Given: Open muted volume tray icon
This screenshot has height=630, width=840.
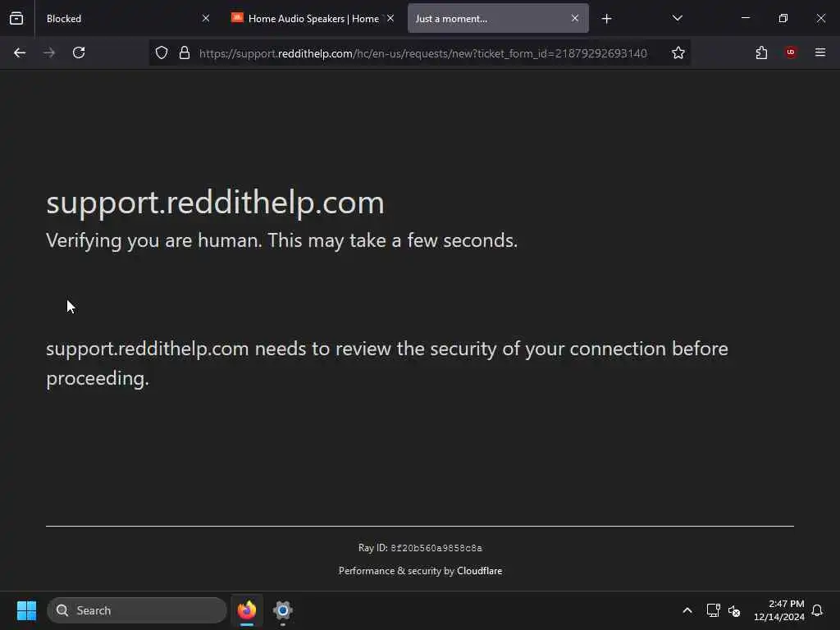Looking at the screenshot, I should 734,610.
